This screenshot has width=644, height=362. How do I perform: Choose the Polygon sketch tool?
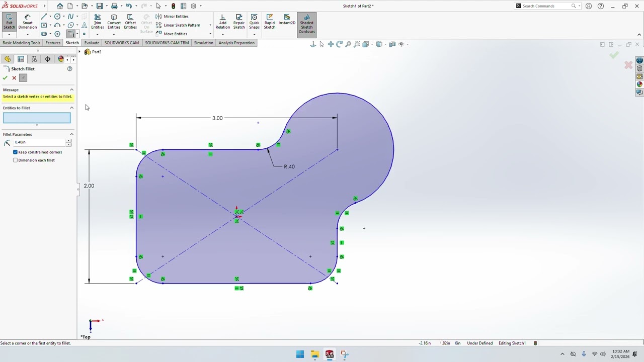(57, 34)
